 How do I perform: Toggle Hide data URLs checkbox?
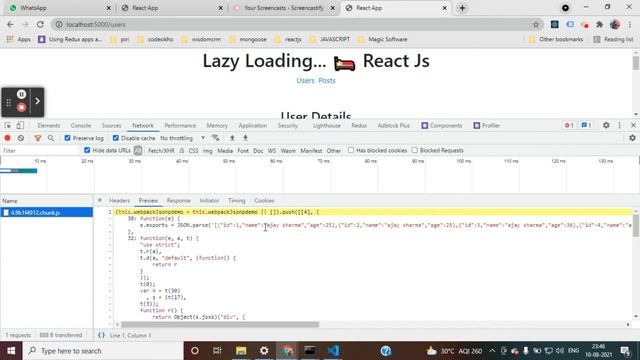87,150
